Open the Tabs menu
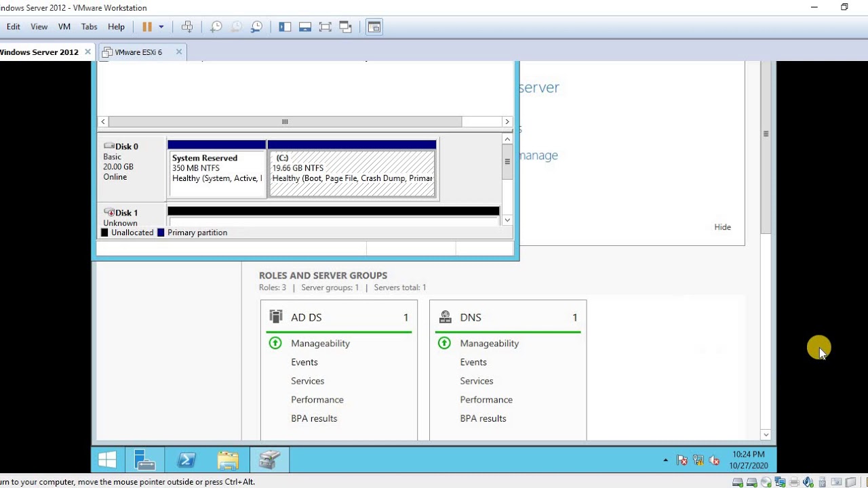 pyautogui.click(x=90, y=27)
